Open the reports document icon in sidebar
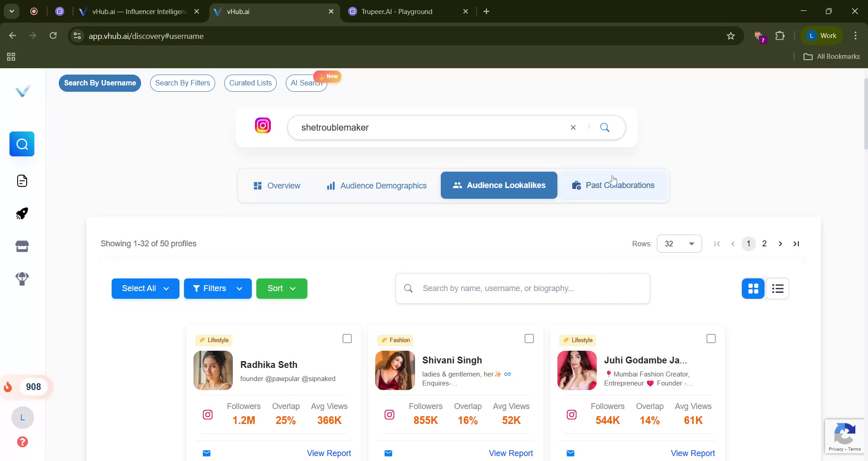This screenshot has height=461, width=868. pos(22,181)
